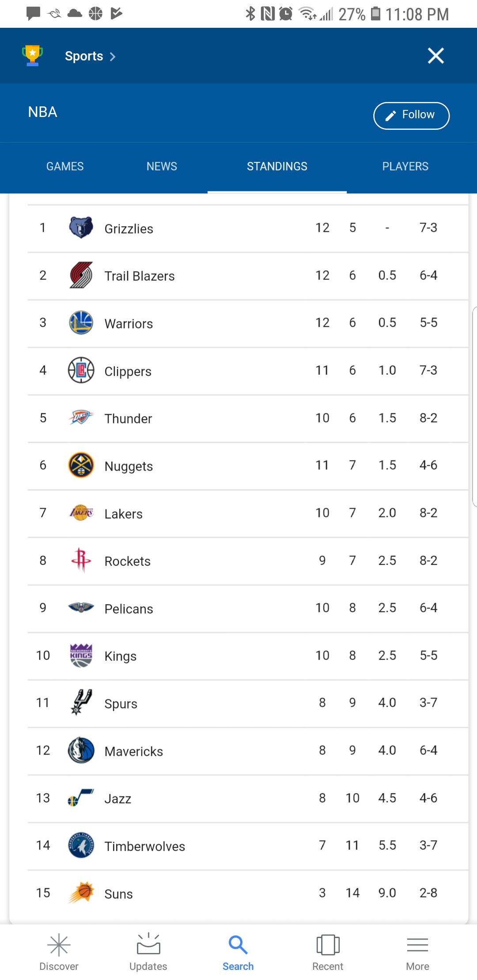Image resolution: width=477 pixels, height=980 pixels.
Task: Tap the Sports trophy icon
Action: click(x=31, y=56)
